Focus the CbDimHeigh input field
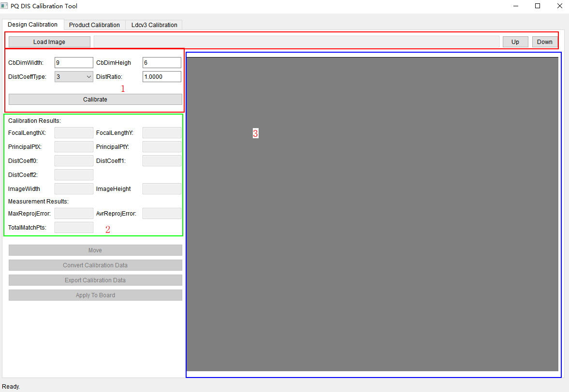Screen dimensions: 569x392 pyautogui.click(x=161, y=62)
